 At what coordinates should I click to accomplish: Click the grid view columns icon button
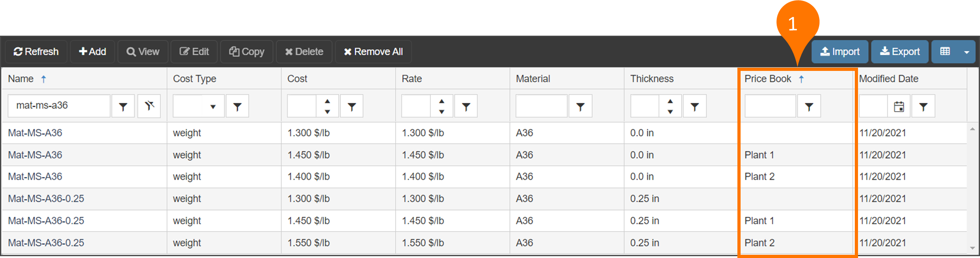pyautogui.click(x=945, y=52)
